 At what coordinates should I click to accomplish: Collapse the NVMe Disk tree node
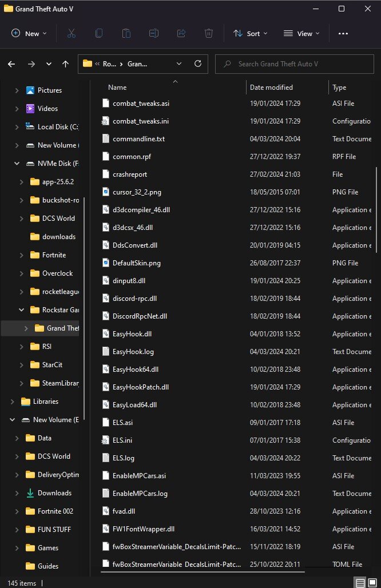click(17, 164)
